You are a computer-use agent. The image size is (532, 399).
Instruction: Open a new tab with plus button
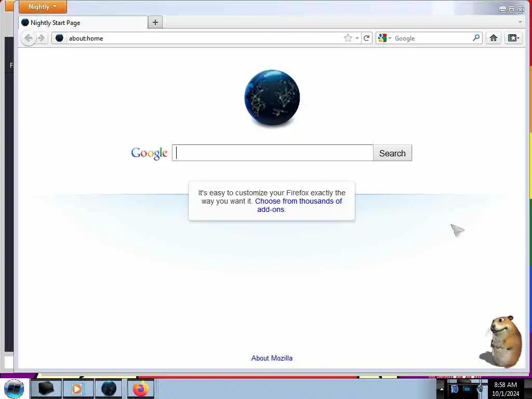point(155,22)
